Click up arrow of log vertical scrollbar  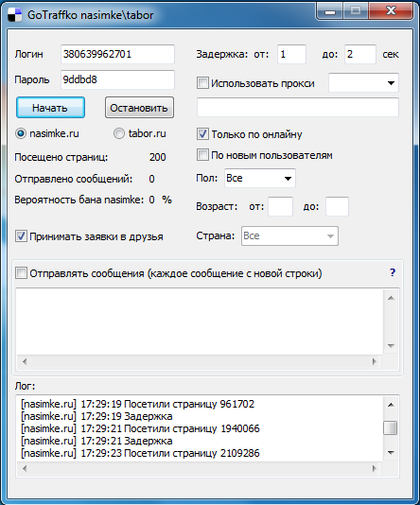point(391,405)
